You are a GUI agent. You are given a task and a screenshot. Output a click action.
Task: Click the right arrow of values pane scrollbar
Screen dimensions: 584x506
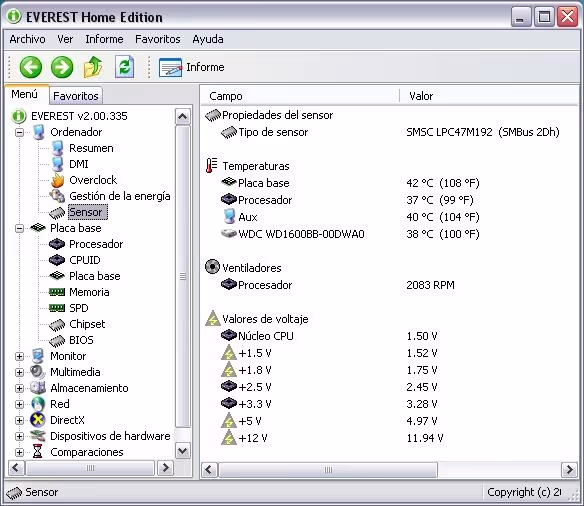pyautogui.click(x=569, y=470)
